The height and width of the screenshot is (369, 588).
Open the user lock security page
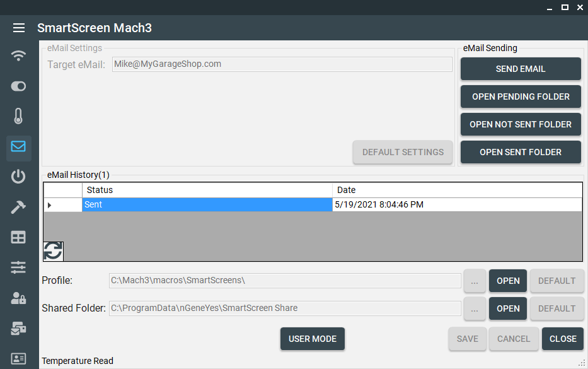pyautogui.click(x=19, y=298)
